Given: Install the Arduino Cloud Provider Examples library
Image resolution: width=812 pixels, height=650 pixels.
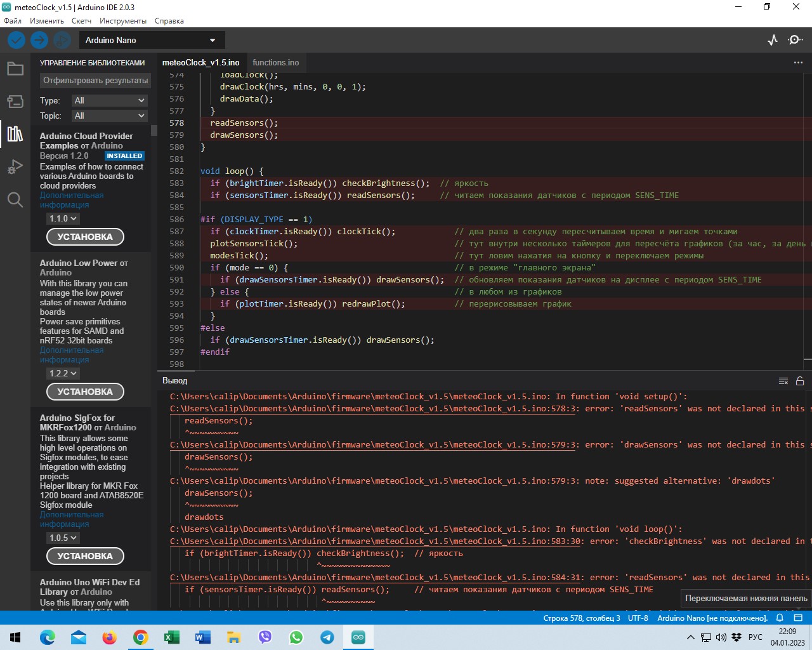Looking at the screenshot, I should tap(85, 237).
